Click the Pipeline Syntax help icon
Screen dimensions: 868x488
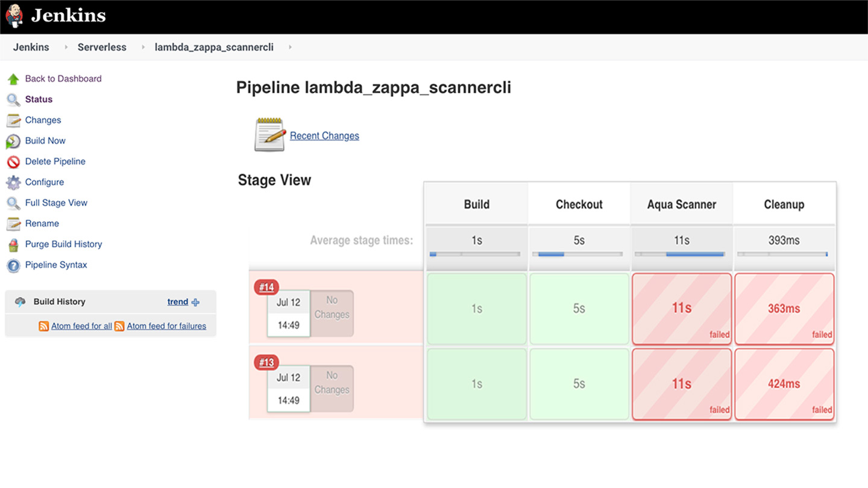13,266
